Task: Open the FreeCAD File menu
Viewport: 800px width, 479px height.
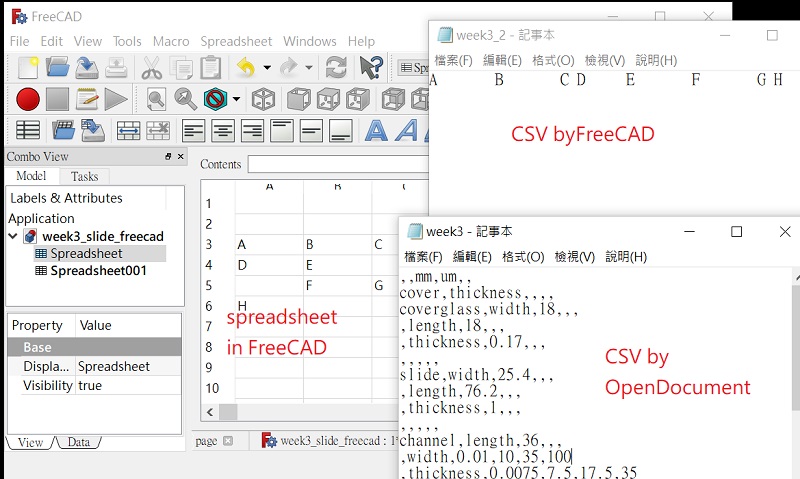Action: [19, 41]
